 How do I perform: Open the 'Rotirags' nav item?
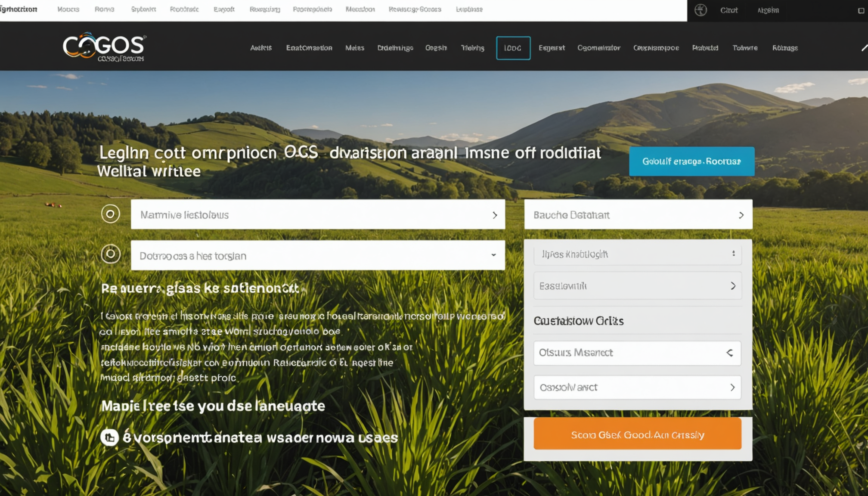(785, 48)
